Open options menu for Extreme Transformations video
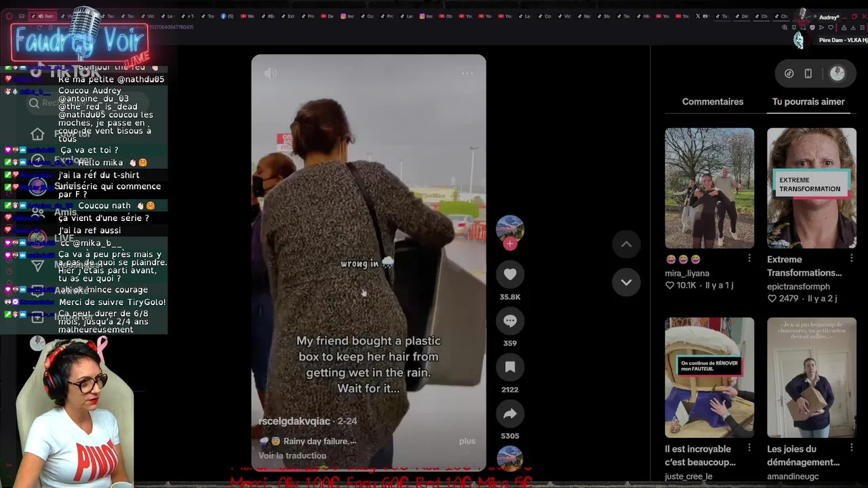The image size is (868, 488). [852, 258]
